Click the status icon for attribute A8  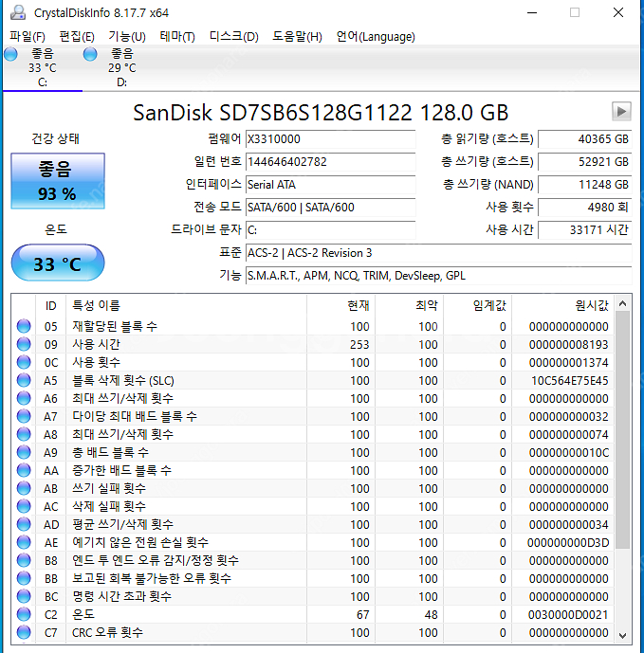coord(24,433)
